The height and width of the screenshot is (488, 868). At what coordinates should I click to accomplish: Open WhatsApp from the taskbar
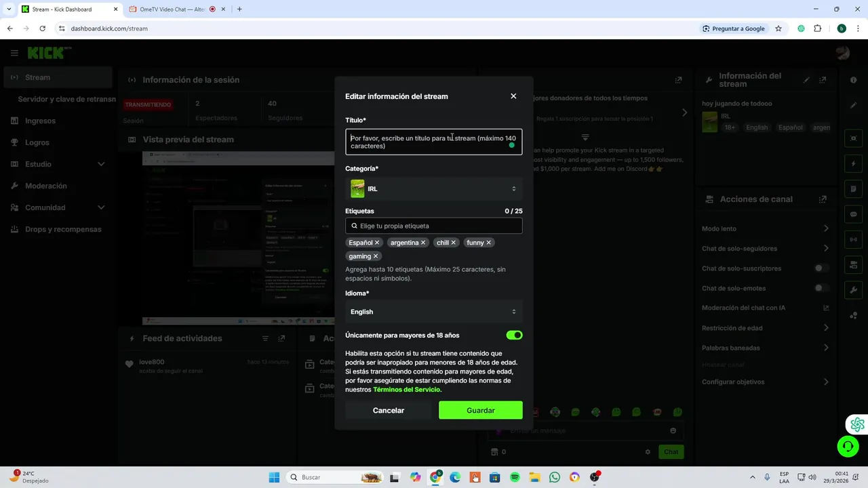click(x=555, y=477)
